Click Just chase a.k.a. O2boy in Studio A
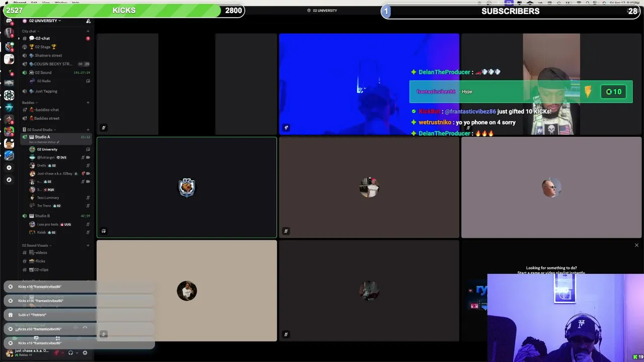Viewport: 644px width, 362px height. pyautogui.click(x=59, y=173)
